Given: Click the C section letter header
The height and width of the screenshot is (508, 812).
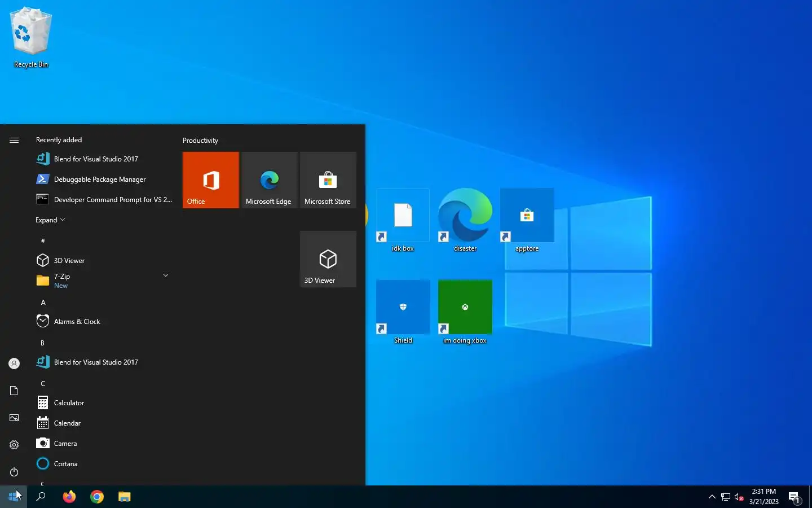Looking at the screenshot, I should [x=43, y=384].
